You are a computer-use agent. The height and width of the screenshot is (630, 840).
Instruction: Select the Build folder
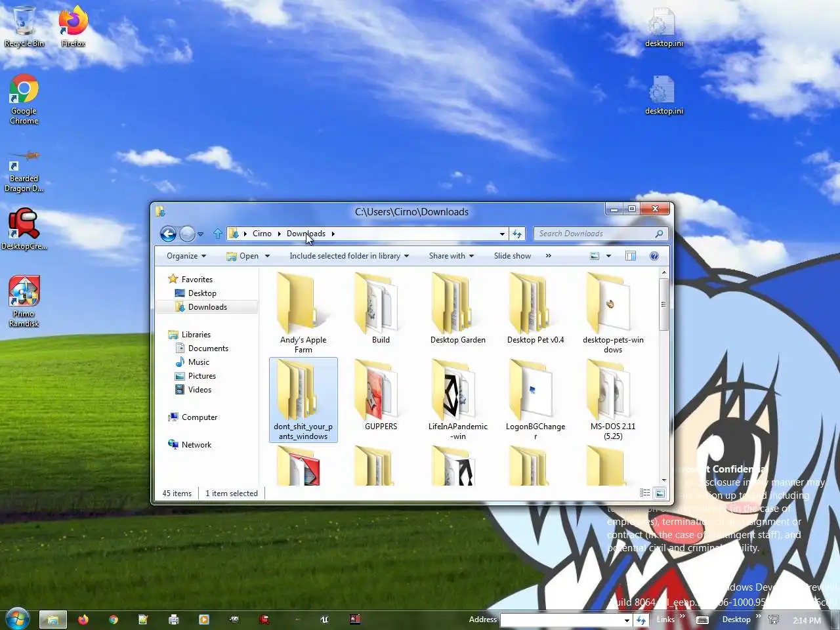click(x=381, y=308)
